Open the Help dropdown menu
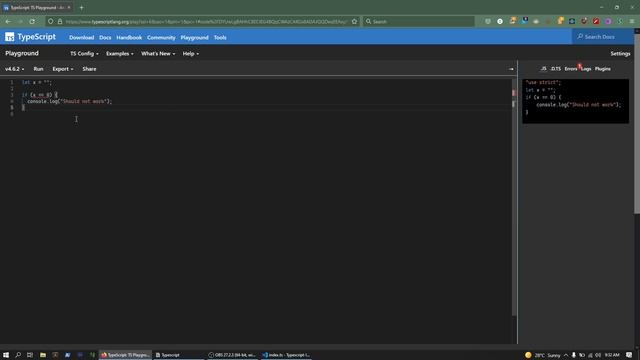The image size is (640, 360). click(191, 53)
